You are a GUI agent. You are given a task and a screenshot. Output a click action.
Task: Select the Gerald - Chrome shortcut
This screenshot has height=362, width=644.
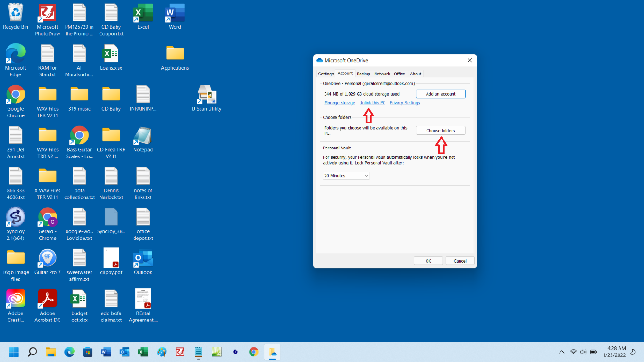48,224
